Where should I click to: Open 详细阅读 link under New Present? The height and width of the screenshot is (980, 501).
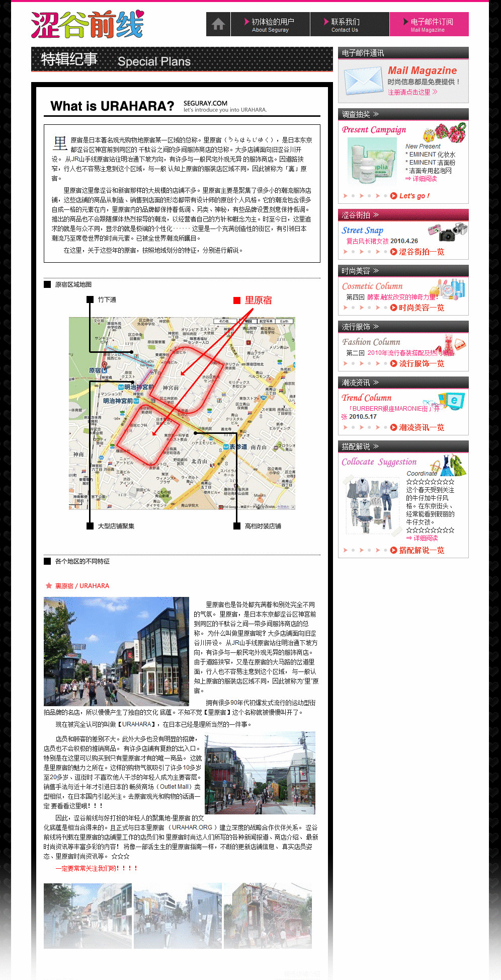coord(422,179)
